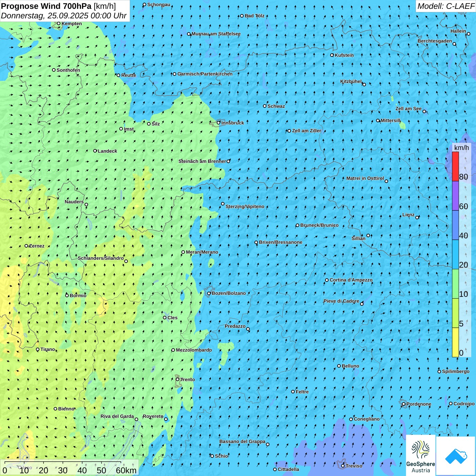Click the Tirano location dot
The height and width of the screenshot is (476, 476).
coord(38,350)
